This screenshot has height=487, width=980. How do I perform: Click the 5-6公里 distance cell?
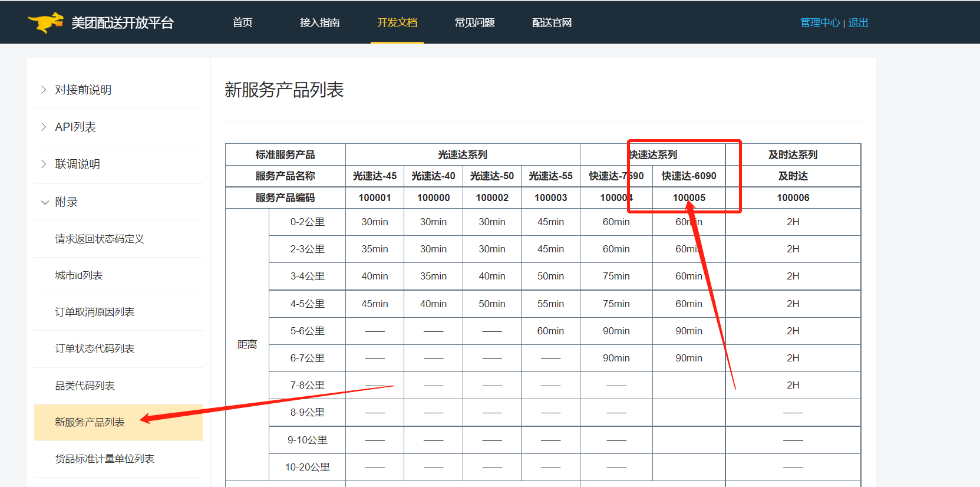[x=307, y=331]
